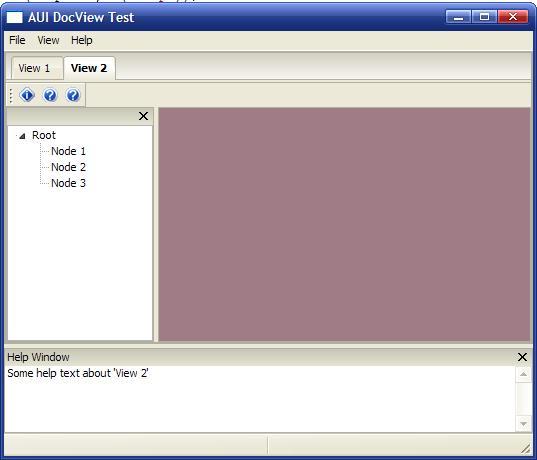Viewport: 537px width, 460px height.
Task: Select Node 2 in the tree
Action: pyautogui.click(x=68, y=167)
